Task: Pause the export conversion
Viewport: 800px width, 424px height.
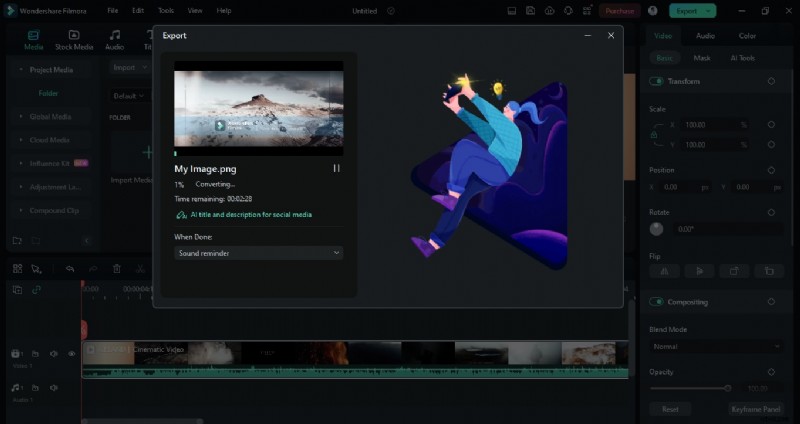Action: click(336, 169)
